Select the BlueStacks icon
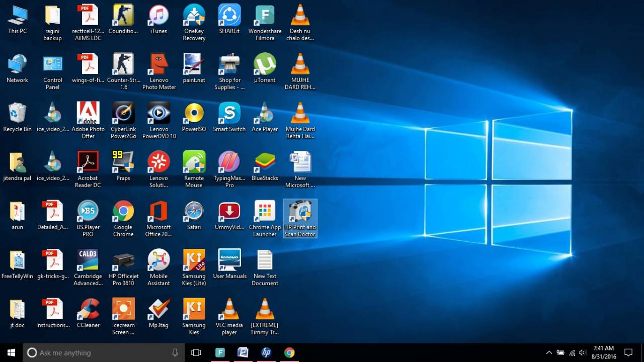This screenshot has height=362, width=644. point(265,166)
